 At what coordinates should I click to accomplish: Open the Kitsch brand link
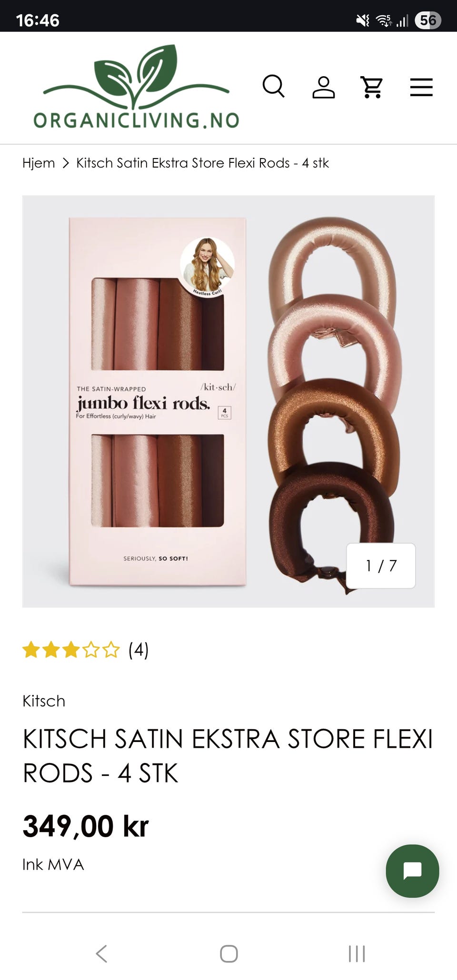point(44,701)
